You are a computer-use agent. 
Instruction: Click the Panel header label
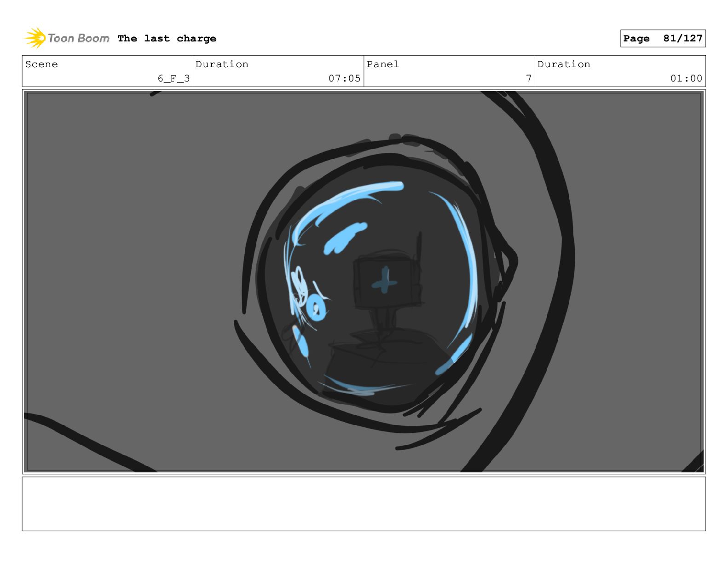(x=382, y=64)
